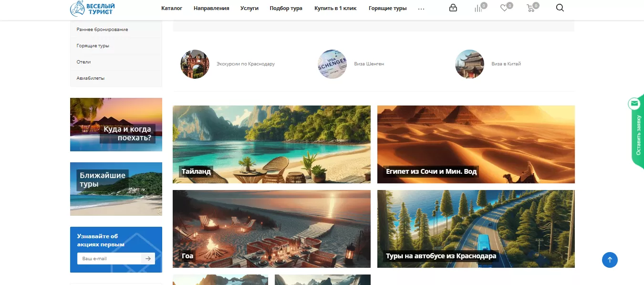
Task: Open the Куда и когда поехать banner
Action: coord(116,125)
